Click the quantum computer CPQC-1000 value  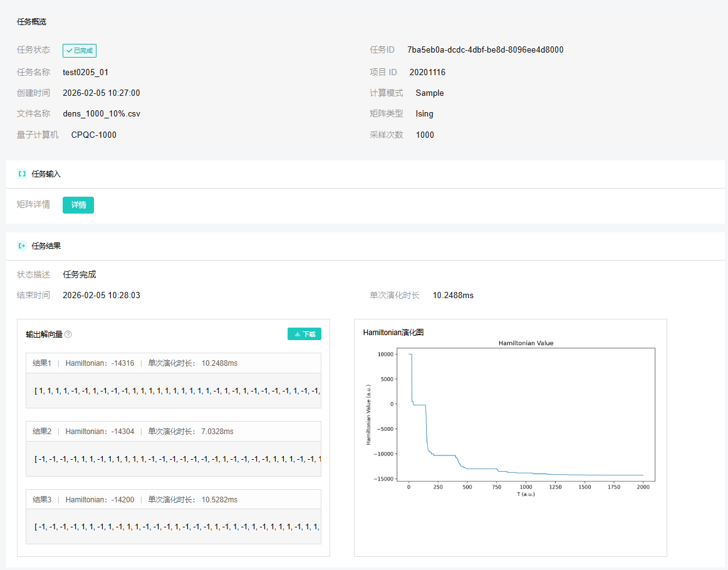94,135
